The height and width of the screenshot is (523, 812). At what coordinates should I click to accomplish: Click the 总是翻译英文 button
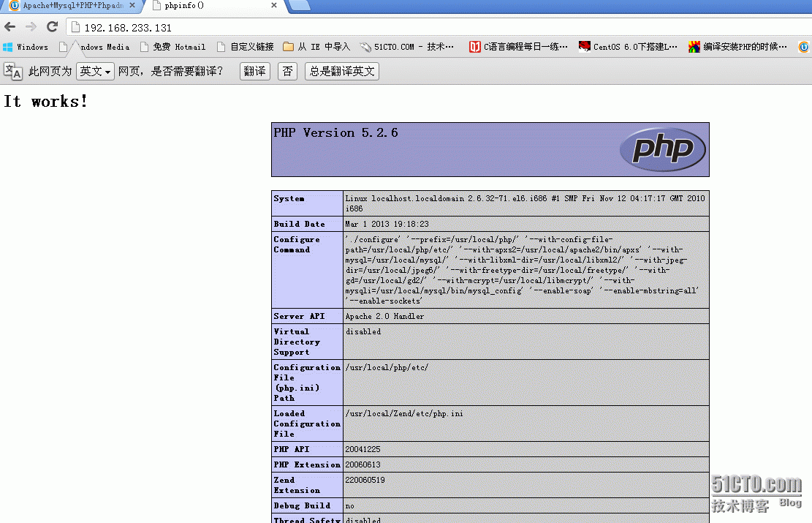click(342, 72)
